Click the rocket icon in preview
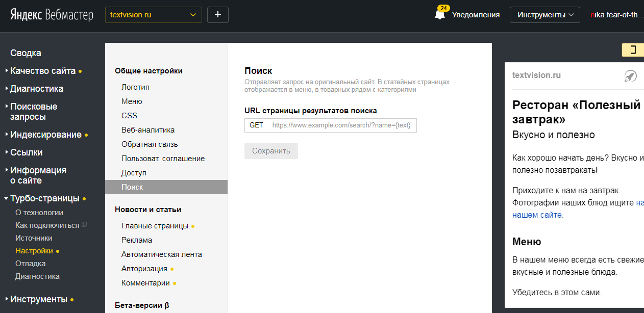The image size is (644, 313). 631,76
